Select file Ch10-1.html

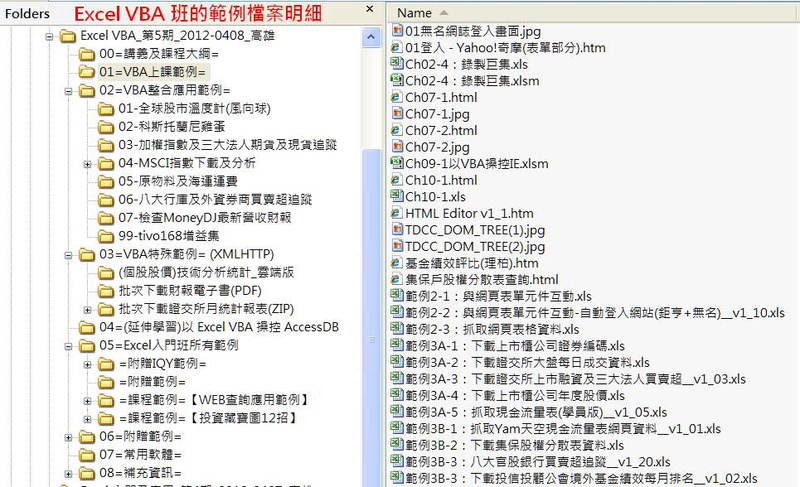[x=441, y=180]
